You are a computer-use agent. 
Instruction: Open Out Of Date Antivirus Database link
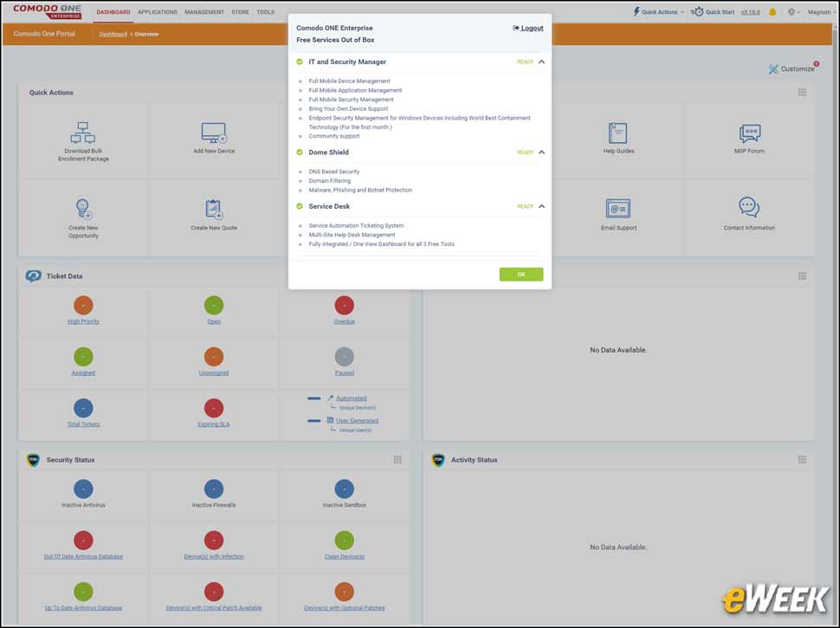pos(83,557)
